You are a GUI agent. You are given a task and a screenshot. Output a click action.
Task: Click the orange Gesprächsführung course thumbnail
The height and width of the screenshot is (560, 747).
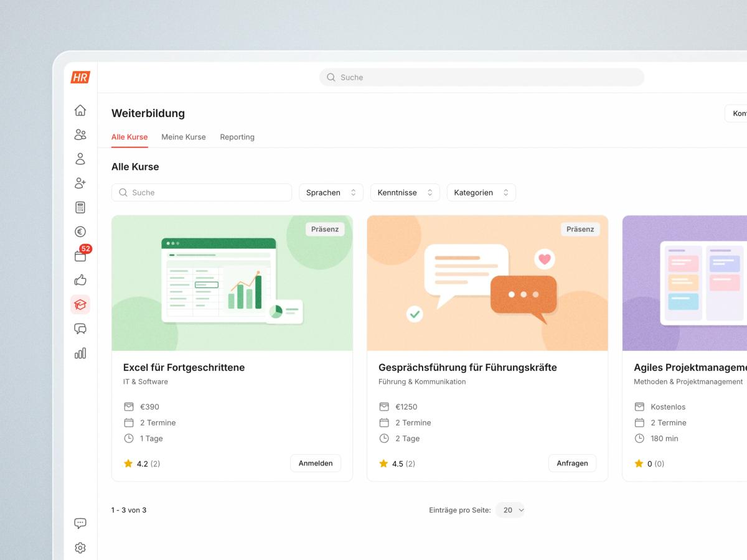[x=487, y=283]
